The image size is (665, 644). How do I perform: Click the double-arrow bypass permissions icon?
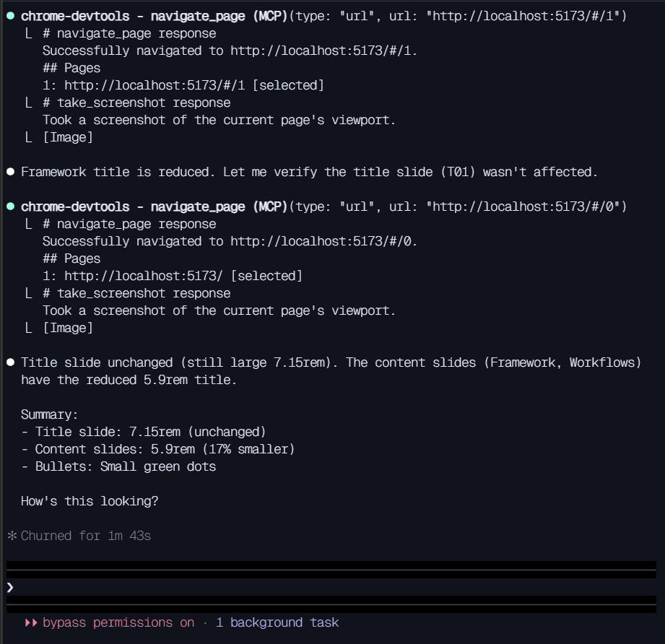[x=31, y=622]
